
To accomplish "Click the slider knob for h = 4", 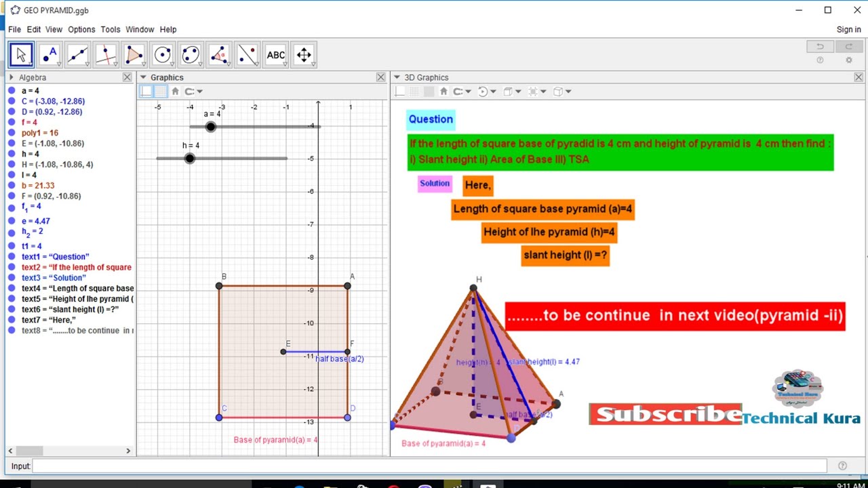I will (x=190, y=159).
